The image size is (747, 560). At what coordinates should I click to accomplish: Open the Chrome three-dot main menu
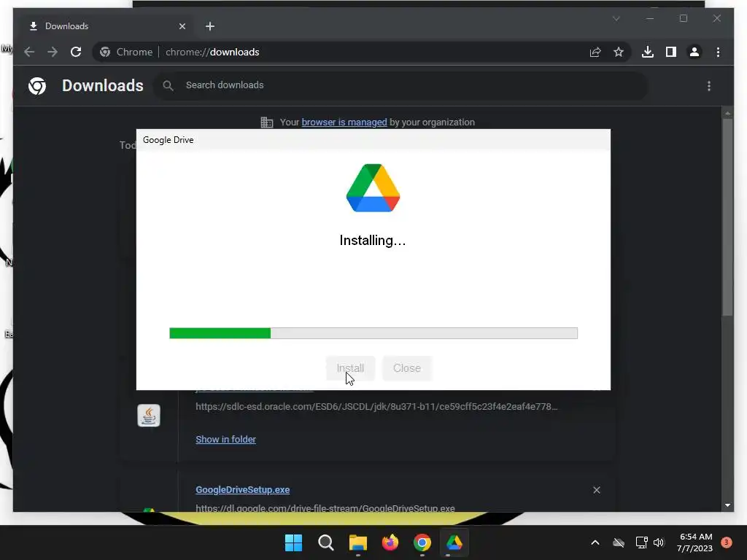[718, 52]
